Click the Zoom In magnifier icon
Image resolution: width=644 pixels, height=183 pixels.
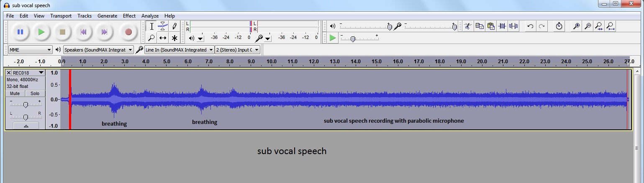[576, 26]
